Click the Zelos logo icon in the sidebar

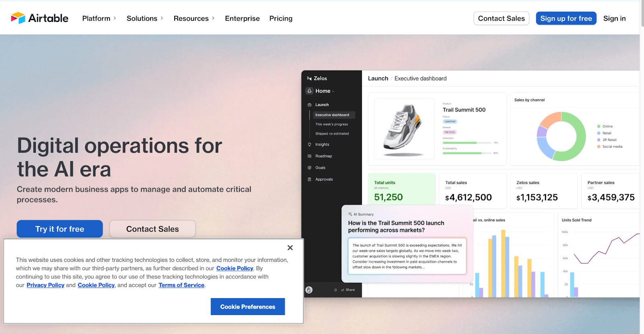[x=310, y=79]
